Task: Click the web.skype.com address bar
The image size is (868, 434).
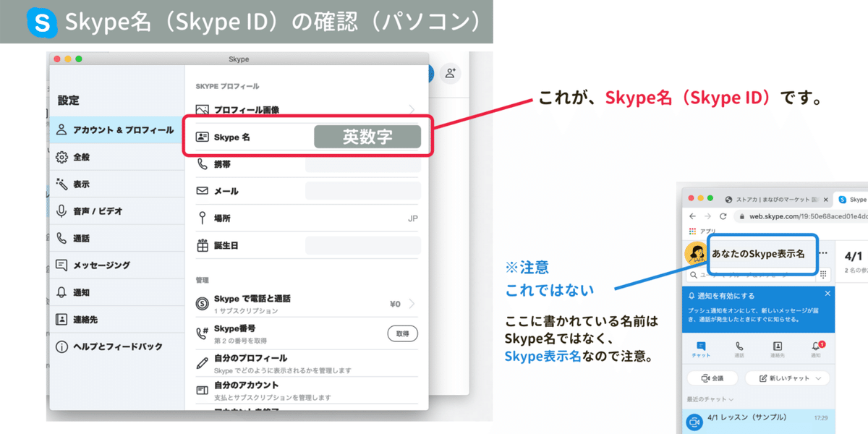Action: click(x=801, y=216)
